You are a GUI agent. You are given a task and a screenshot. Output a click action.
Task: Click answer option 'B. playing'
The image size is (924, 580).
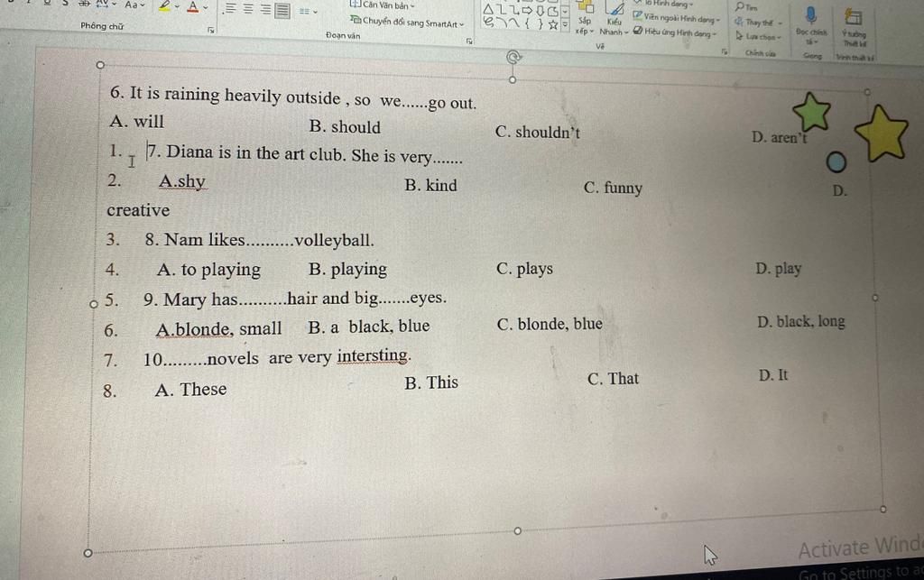point(347,270)
